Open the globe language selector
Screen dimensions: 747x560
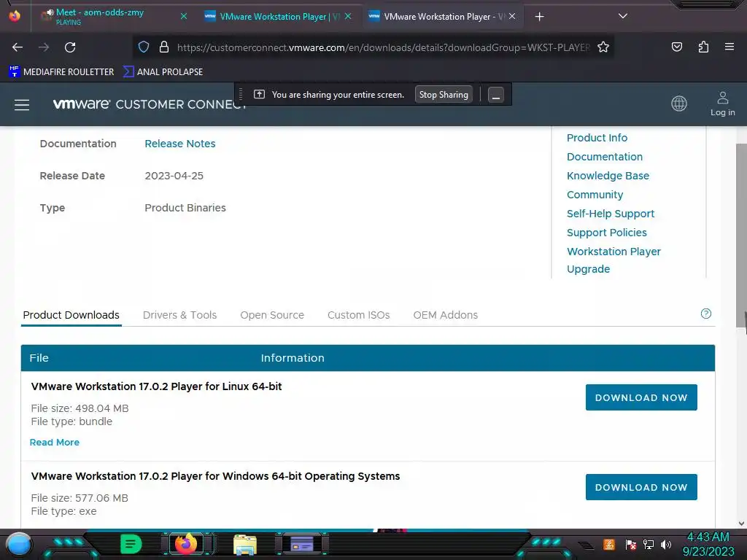point(679,104)
